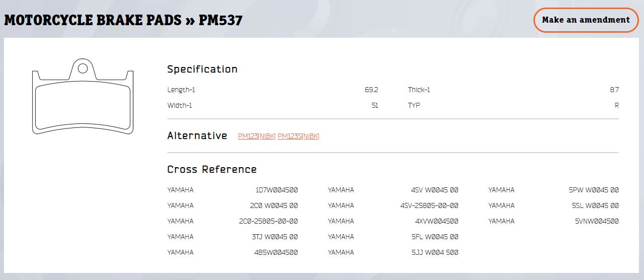Image resolution: width=644 pixels, height=280 pixels.
Task: Open the PM123[NIBK] alternative link
Action: point(256,136)
